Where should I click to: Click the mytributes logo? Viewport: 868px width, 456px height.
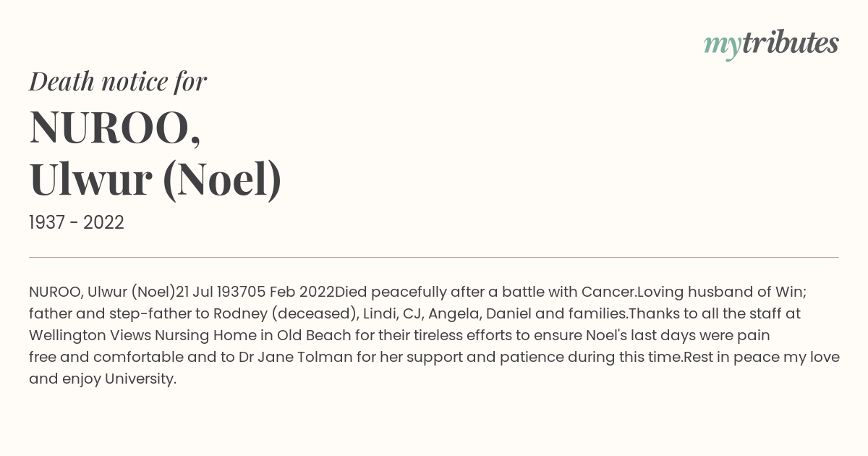(771, 45)
